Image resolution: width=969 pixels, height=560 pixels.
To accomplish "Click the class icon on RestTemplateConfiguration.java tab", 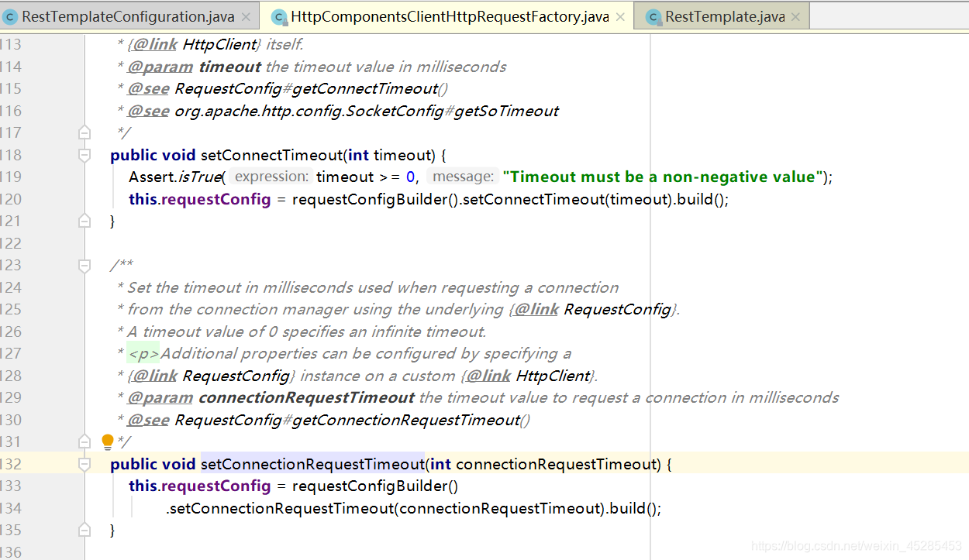I will pyautogui.click(x=9, y=15).
